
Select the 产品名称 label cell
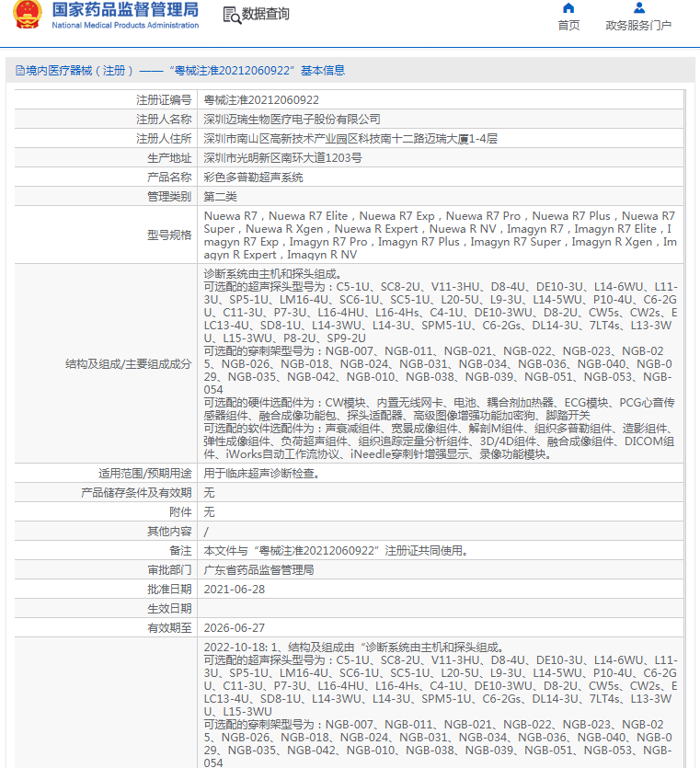pos(105,178)
